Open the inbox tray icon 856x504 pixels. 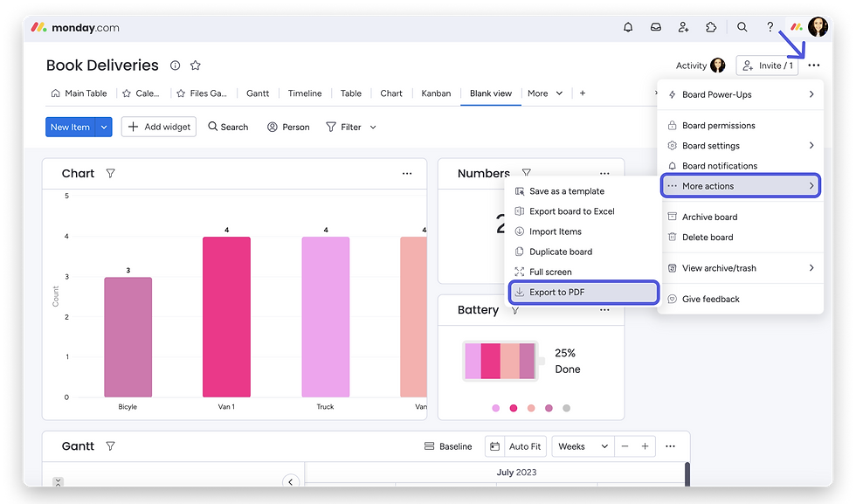(x=656, y=27)
